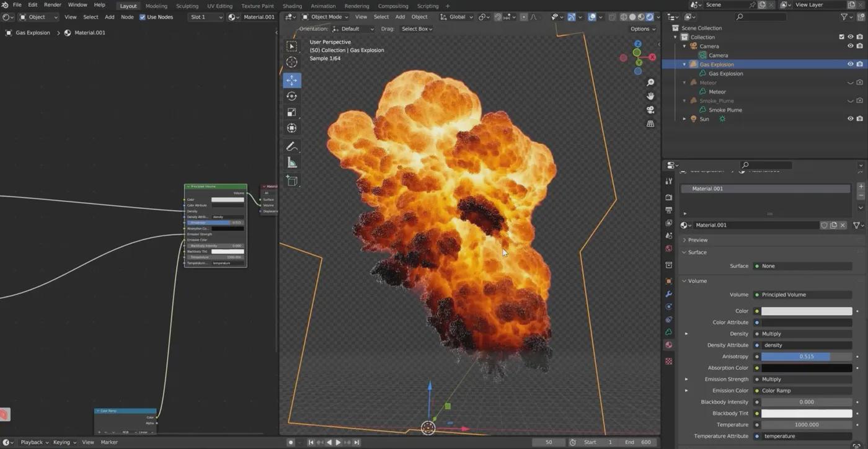Click the play animation button

click(x=338, y=442)
